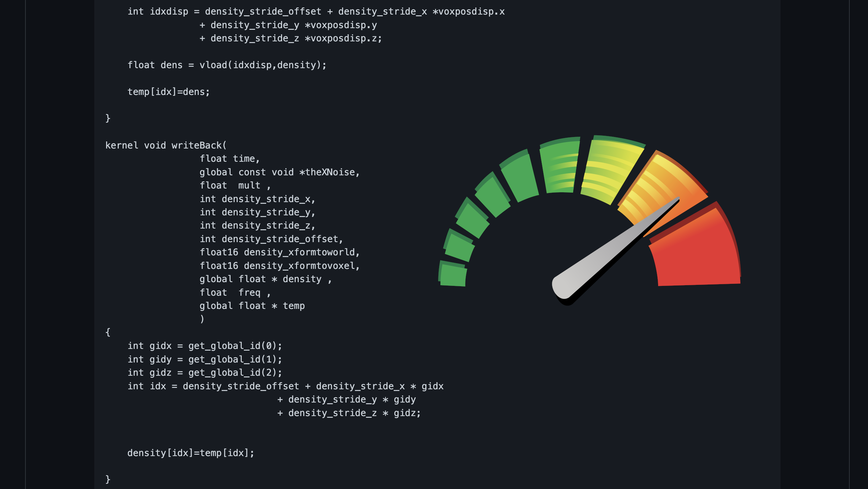This screenshot has height=489, width=868.
Task: Click 'float dens = vload(idxdisp,density);' line
Action: coord(227,65)
